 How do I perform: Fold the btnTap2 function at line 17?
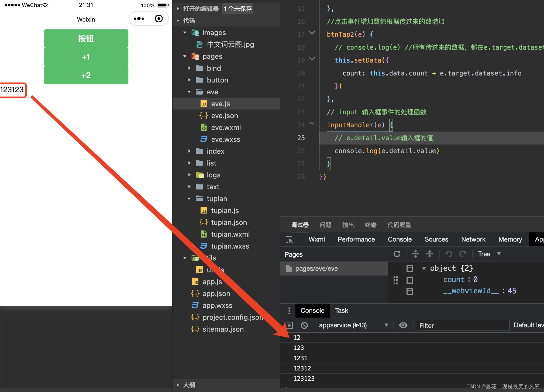point(312,33)
